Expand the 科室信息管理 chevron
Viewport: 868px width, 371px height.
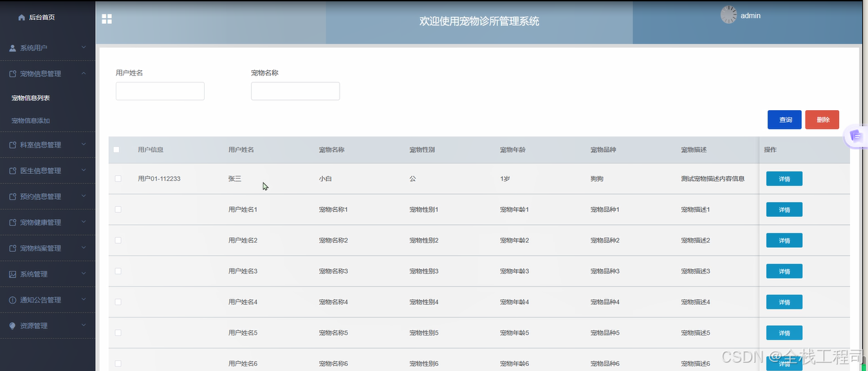[84, 144]
